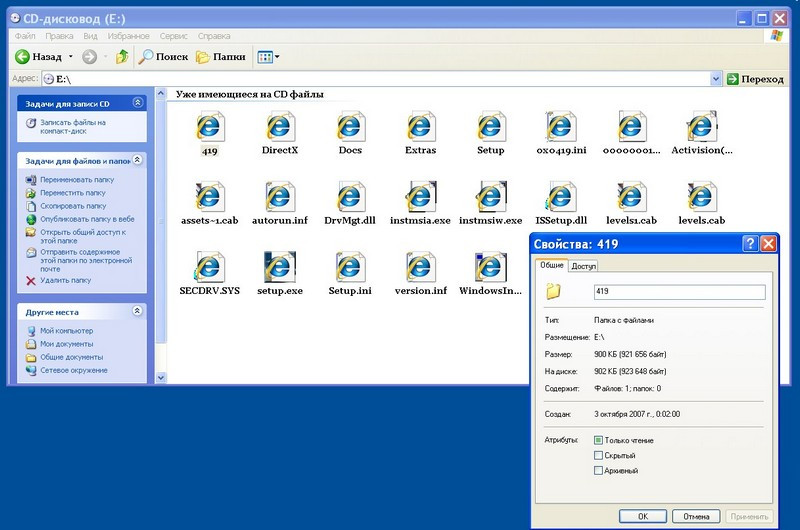This screenshot has height=530, width=800.
Task: Select the levels1.cab file
Action: [631, 197]
